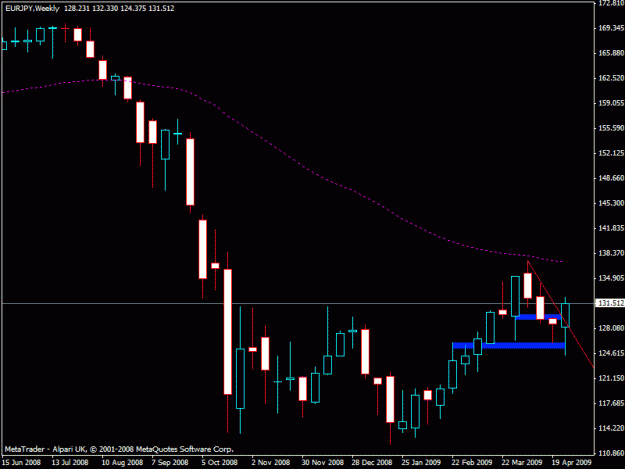
Task: Click the 148.660 price scale label
Action: (x=611, y=178)
